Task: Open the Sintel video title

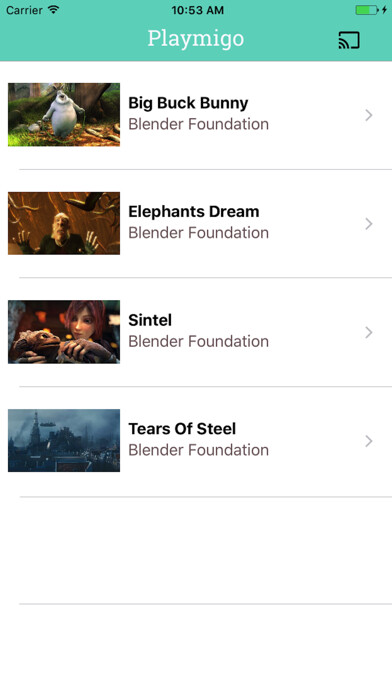Action: point(150,320)
